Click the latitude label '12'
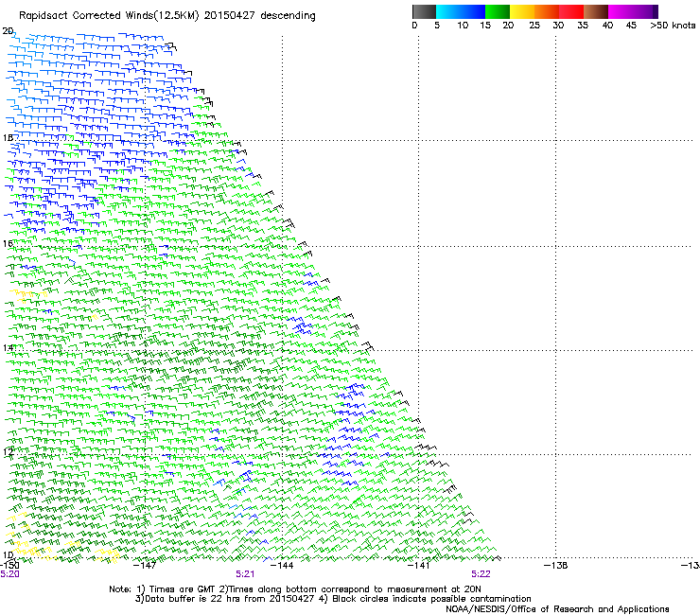This screenshot has width=700, height=615. point(8,451)
